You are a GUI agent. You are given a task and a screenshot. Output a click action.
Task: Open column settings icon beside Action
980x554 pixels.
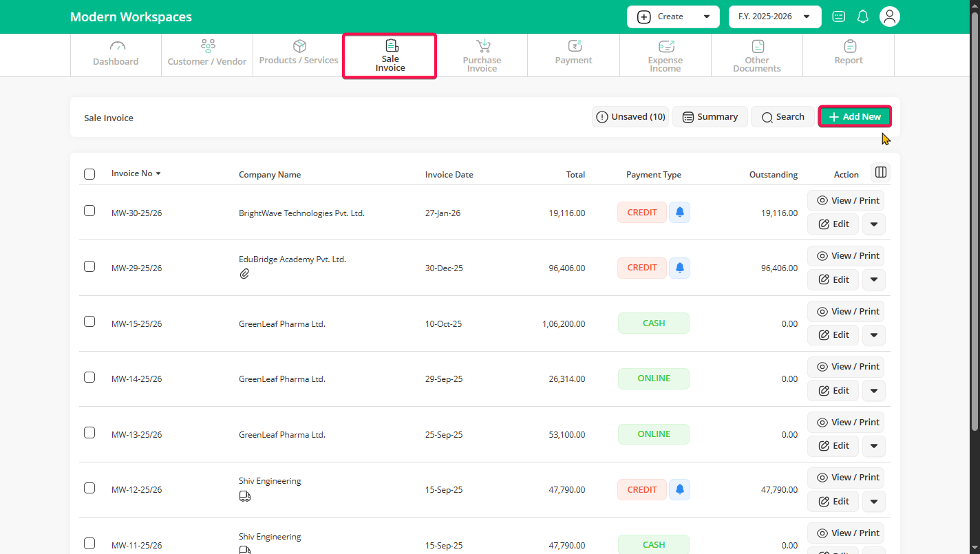[x=880, y=172]
